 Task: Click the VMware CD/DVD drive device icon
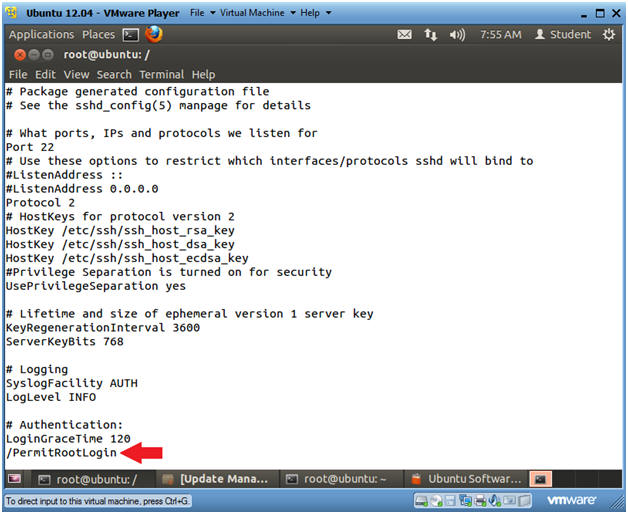(x=436, y=500)
